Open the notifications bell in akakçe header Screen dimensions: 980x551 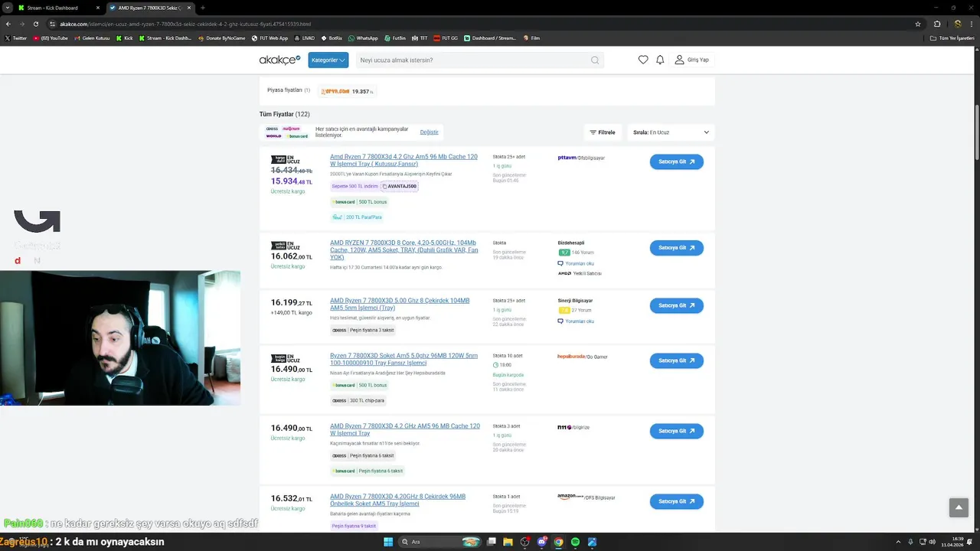click(x=660, y=60)
